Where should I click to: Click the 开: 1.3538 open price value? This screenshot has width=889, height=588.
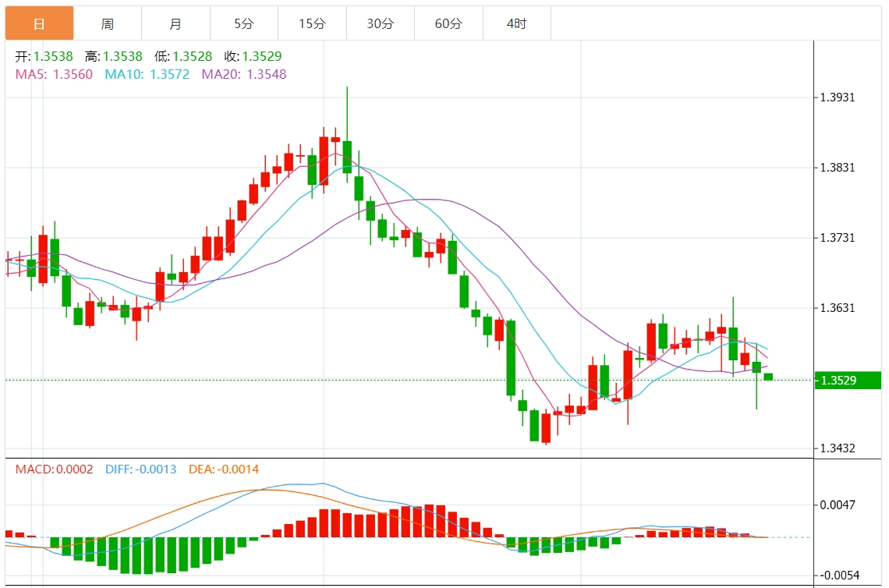pyautogui.click(x=44, y=56)
